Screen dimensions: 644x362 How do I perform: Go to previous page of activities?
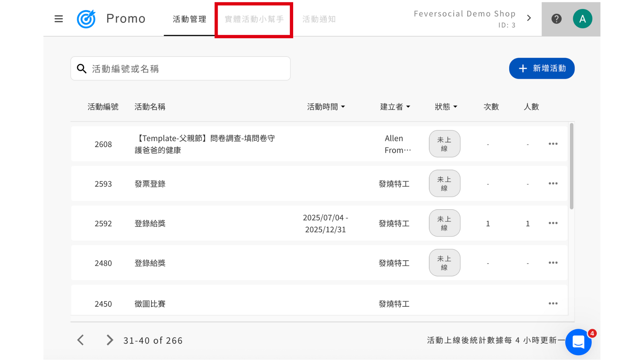coord(80,340)
